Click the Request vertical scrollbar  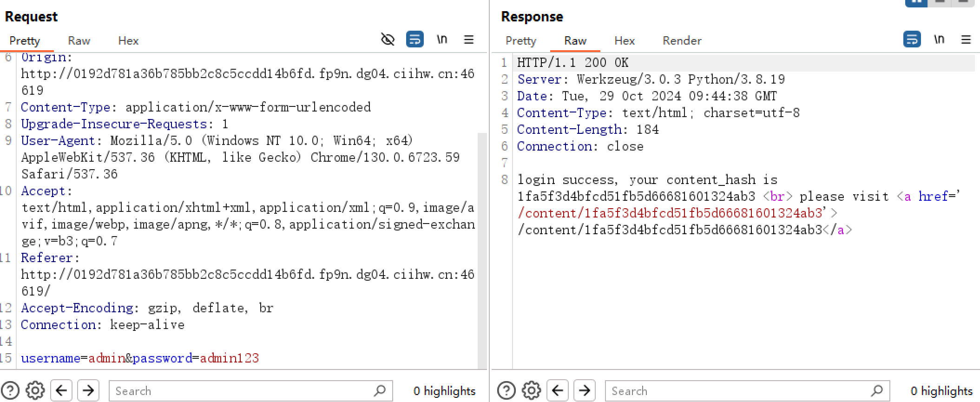(482, 251)
